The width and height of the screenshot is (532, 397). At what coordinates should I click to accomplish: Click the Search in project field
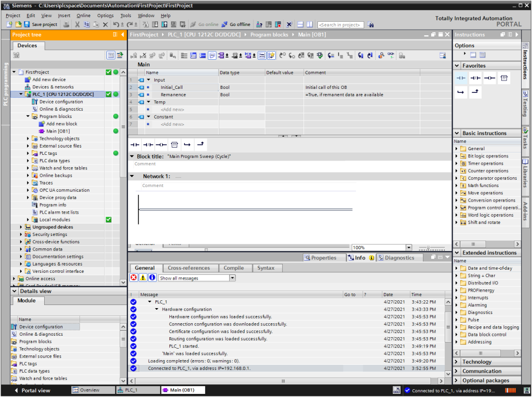point(341,24)
